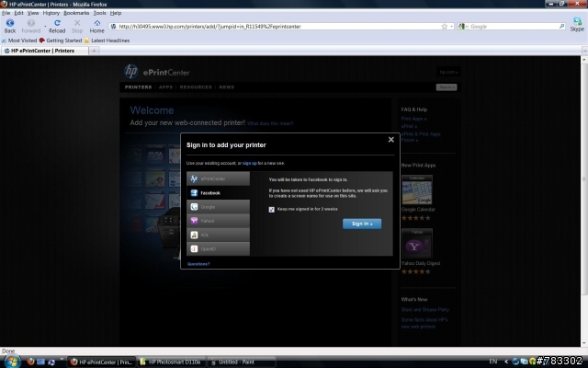The width and height of the screenshot is (588, 368).
Task: Click the URL address bar field
Action: coord(279,27)
